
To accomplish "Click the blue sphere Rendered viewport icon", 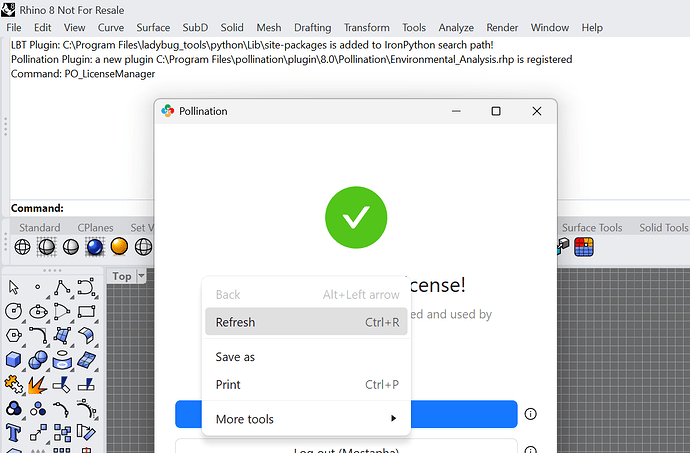I will coord(95,247).
